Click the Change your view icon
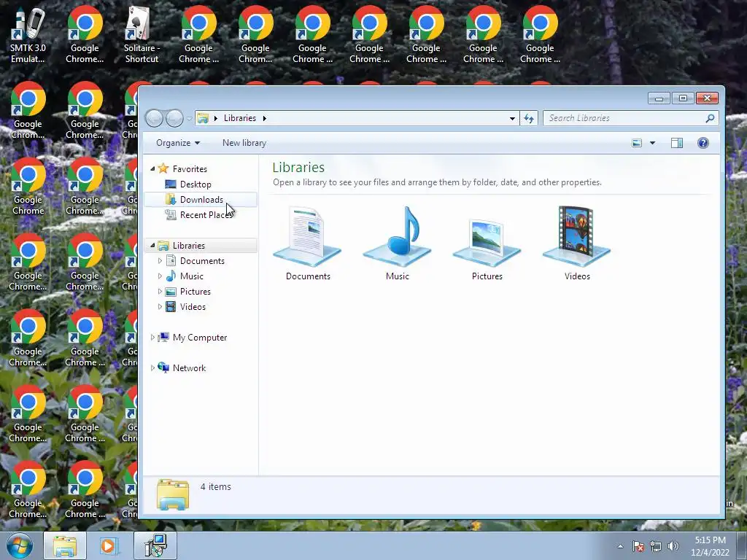747x560 pixels. [636, 143]
